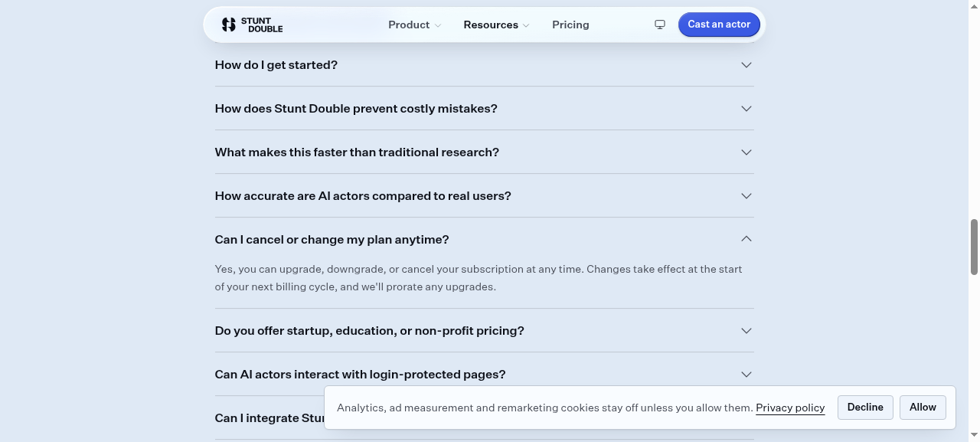Viewport: 980px width, 442px height.
Task: Expand chevron for AI actors accuracy question
Action: (746, 196)
